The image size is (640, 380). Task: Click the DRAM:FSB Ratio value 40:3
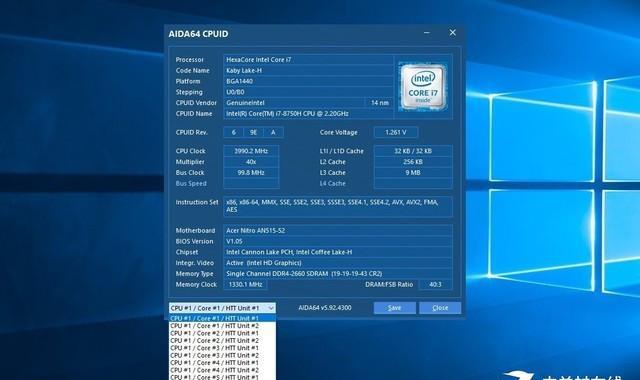click(x=436, y=284)
